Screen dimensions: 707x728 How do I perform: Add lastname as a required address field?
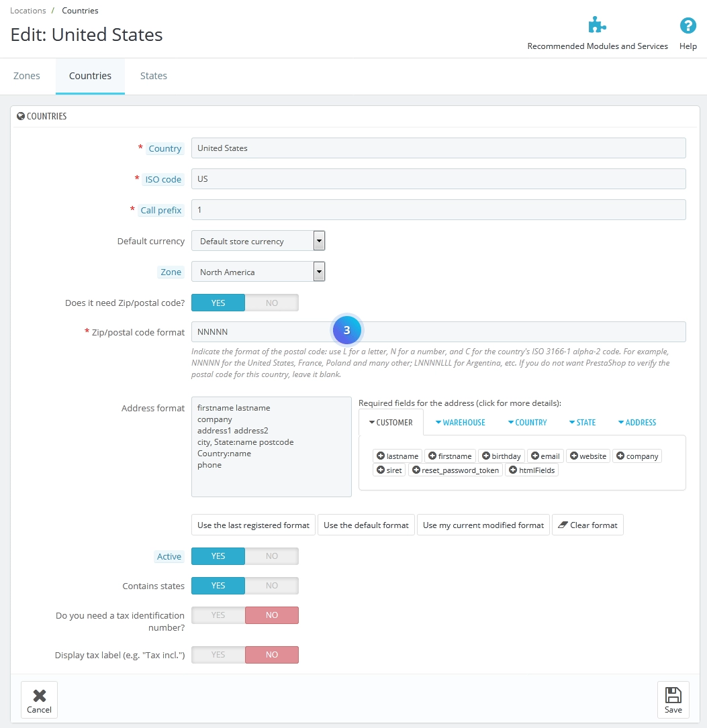tap(397, 456)
